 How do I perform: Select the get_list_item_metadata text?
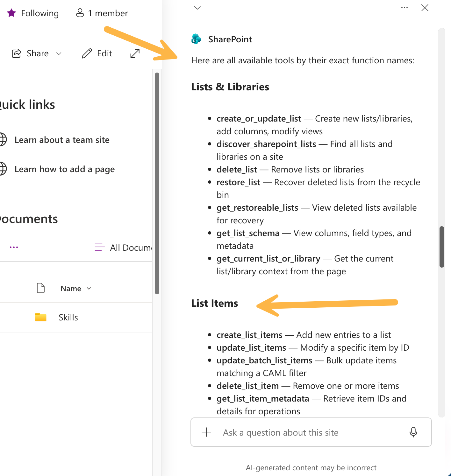[x=263, y=399]
